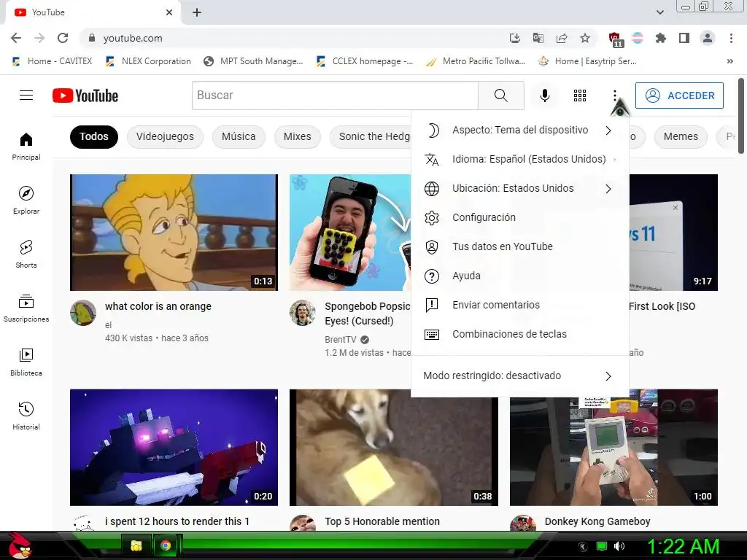This screenshot has width=747, height=560.
Task: Select the Videojuegos filter chip
Action: (165, 136)
